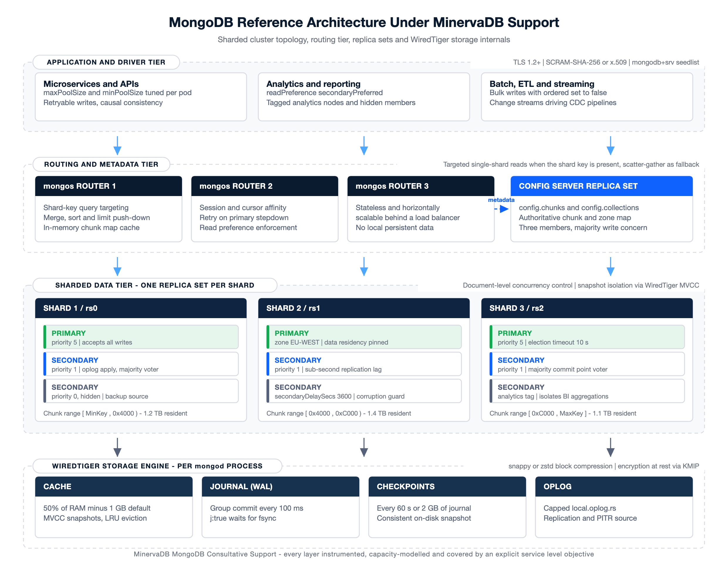The image size is (728, 567).
Task: Click No local persistent data line
Action: 394,228
